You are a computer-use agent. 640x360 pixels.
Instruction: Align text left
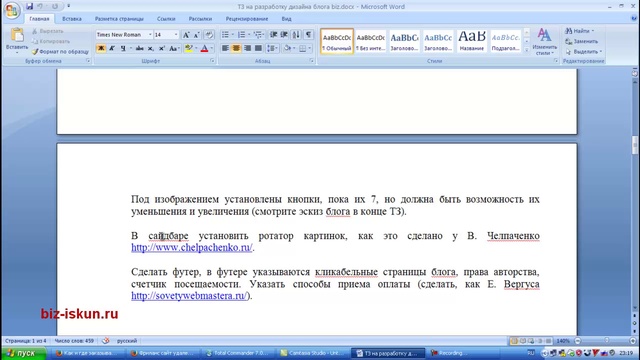[x=225, y=48]
